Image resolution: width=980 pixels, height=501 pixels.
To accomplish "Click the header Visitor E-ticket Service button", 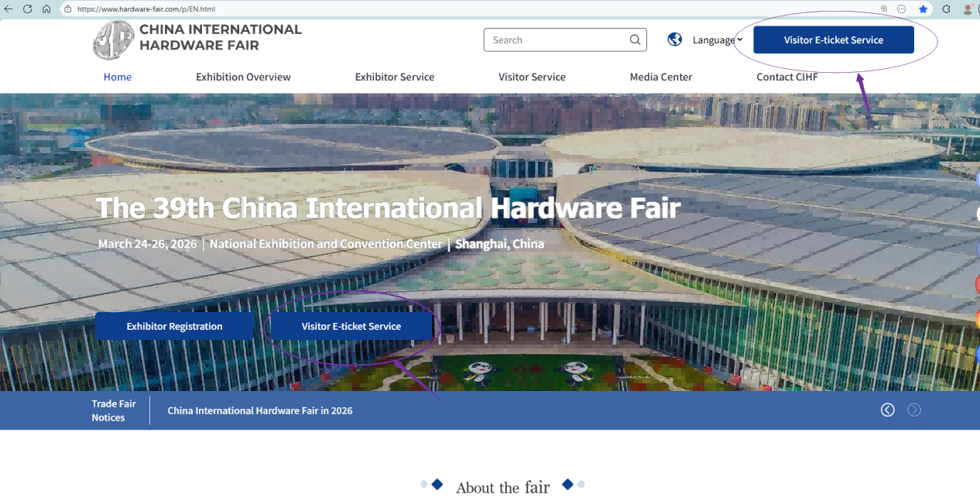I will click(833, 40).
